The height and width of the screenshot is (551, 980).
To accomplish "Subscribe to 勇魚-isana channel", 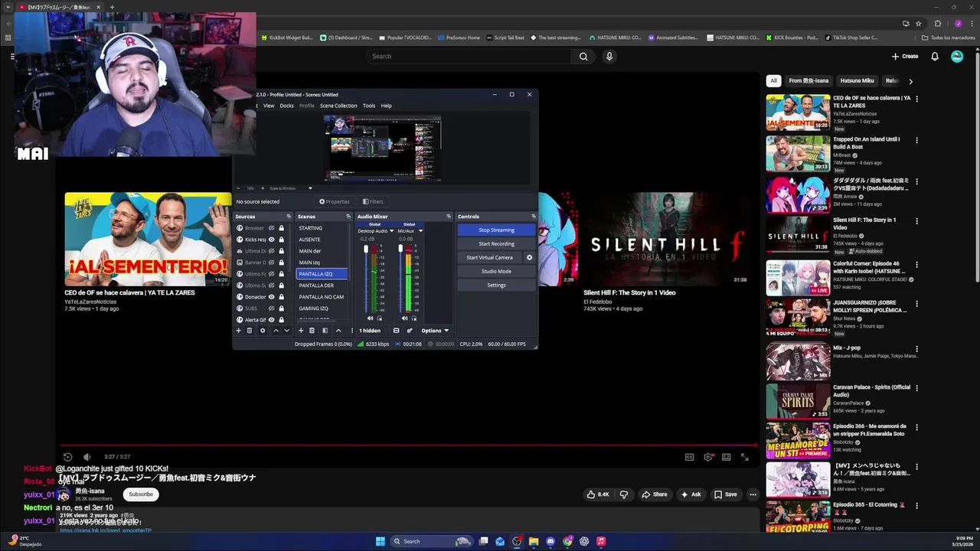I will pos(141,494).
